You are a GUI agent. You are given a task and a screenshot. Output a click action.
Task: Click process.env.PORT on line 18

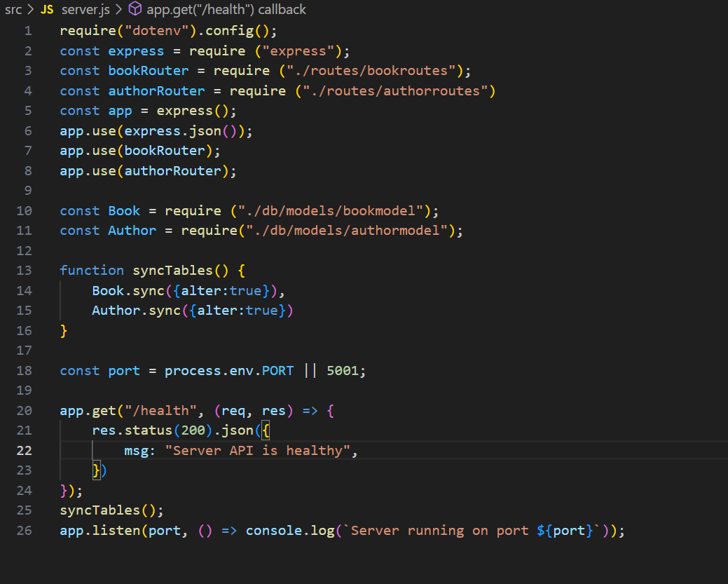pos(229,371)
